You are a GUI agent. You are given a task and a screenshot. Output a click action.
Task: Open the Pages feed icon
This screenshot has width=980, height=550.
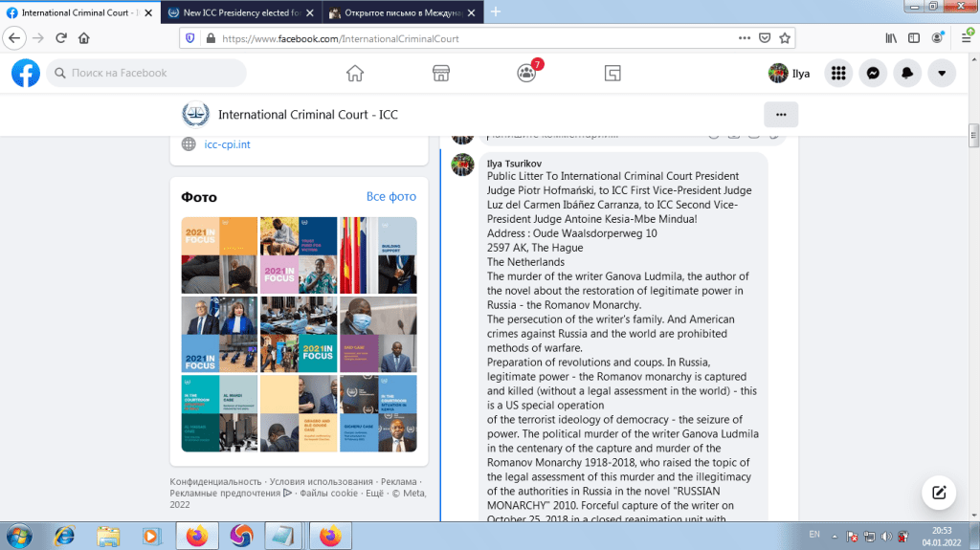point(612,73)
